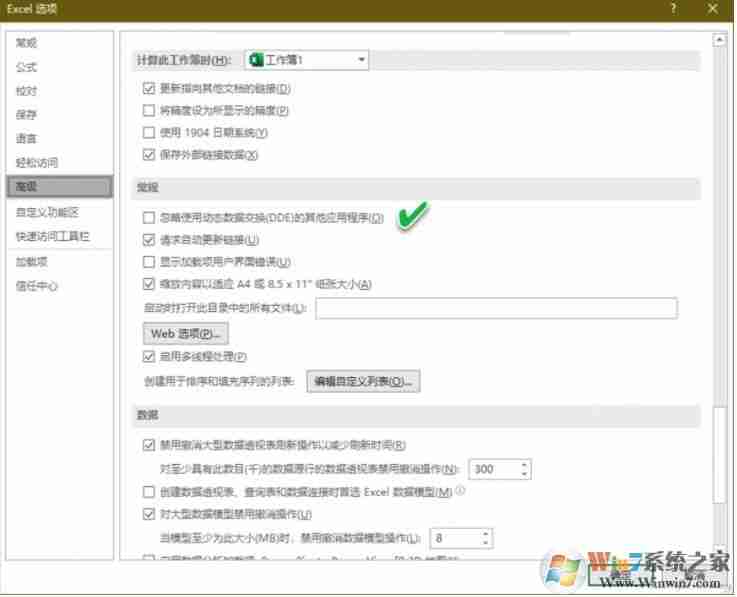Toggle pivot table refresh undo checkbox (R)
Image resolution: width=737 pixels, height=597 pixels.
click(x=149, y=445)
